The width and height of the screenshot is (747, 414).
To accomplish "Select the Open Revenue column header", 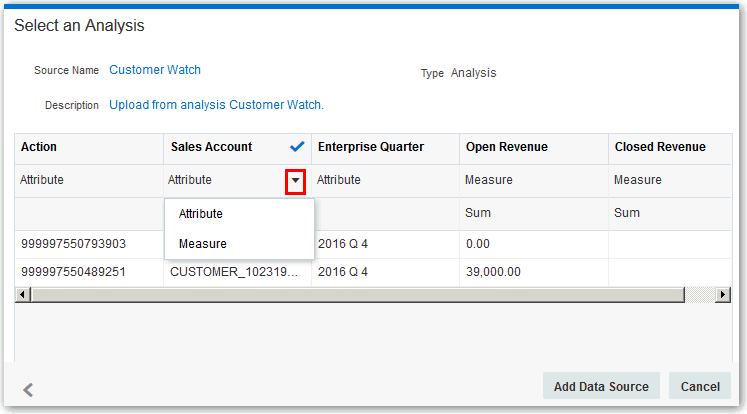I will click(534, 147).
